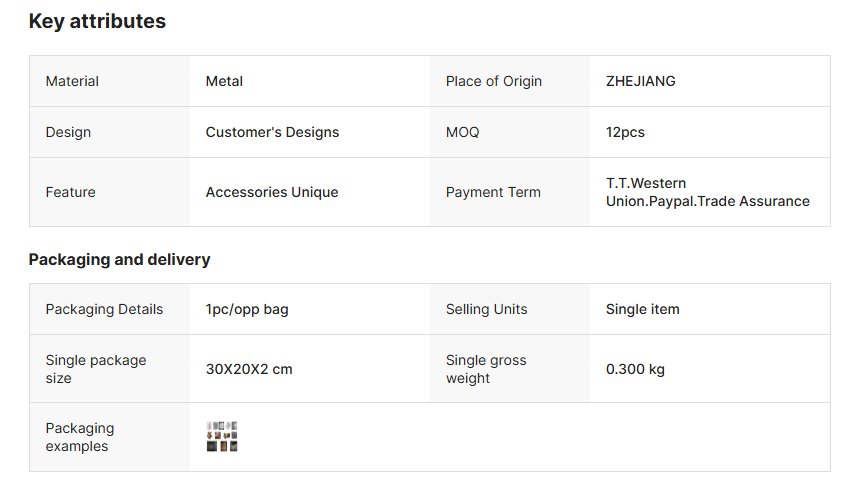Viewport: 845px width, 481px height.
Task: Click the 30X20X2 cm package size
Action: [249, 369]
